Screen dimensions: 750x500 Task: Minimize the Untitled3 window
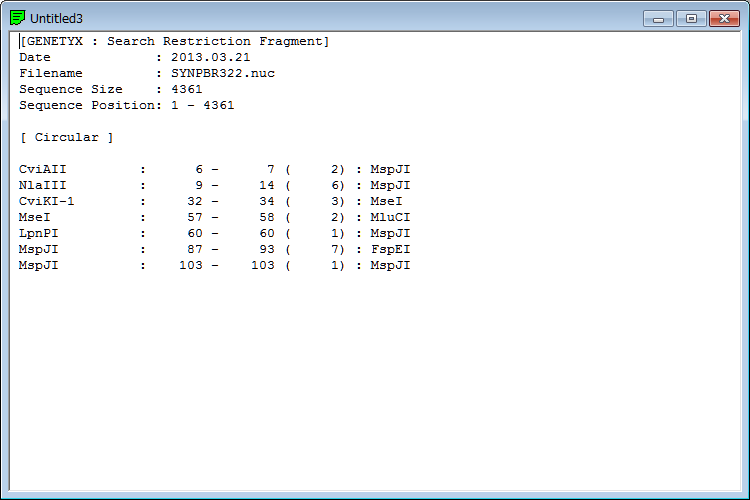[x=658, y=18]
